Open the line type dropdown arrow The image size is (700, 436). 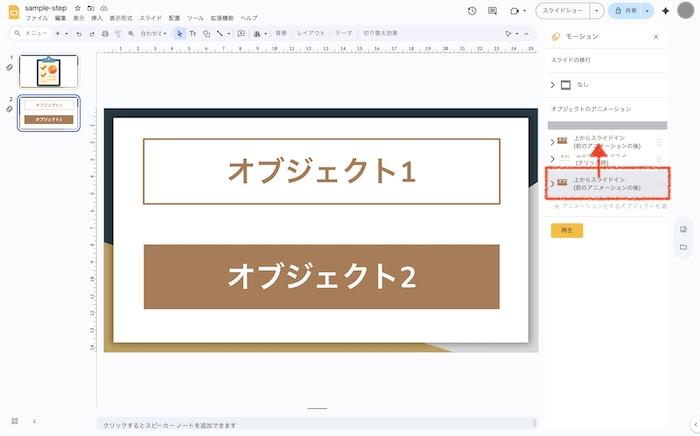click(x=229, y=33)
